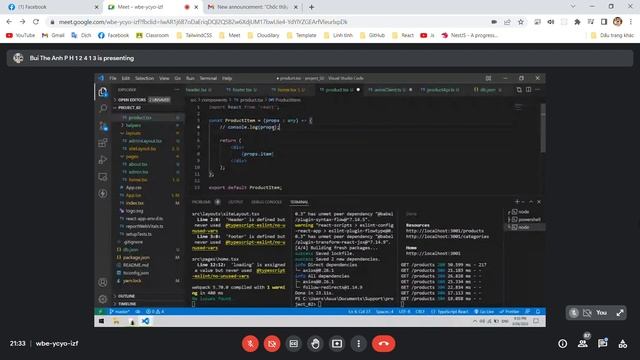Click the Run and Debug icon in presented VS Code
This screenshot has width=640, height=360.
(x=102, y=160)
